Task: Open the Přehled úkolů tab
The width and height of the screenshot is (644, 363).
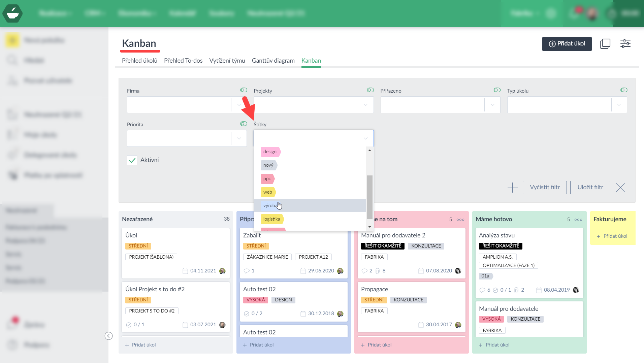Action: pyautogui.click(x=139, y=61)
